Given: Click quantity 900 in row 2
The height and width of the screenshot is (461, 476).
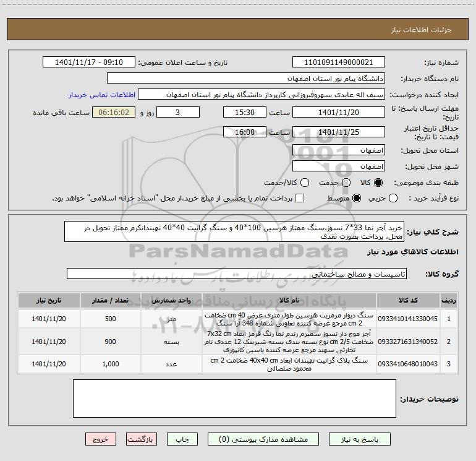Looking at the screenshot, I should 110,342.
